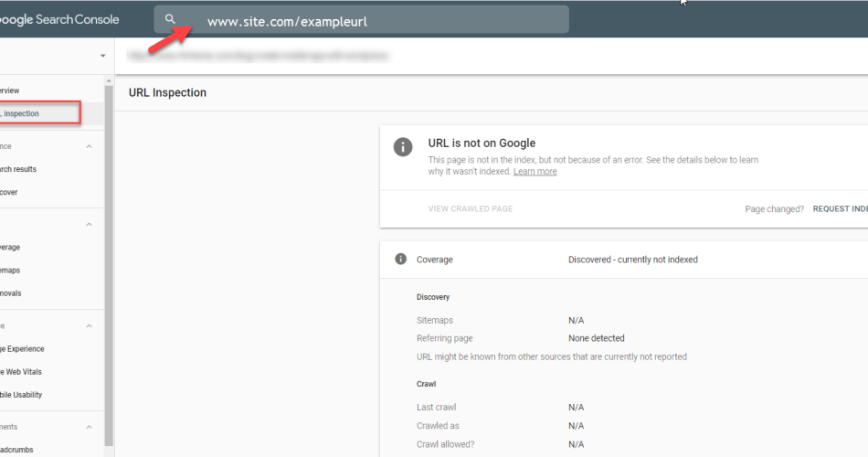Open Page Experience in the sidebar
The image size is (868, 457).
[x=22, y=349]
